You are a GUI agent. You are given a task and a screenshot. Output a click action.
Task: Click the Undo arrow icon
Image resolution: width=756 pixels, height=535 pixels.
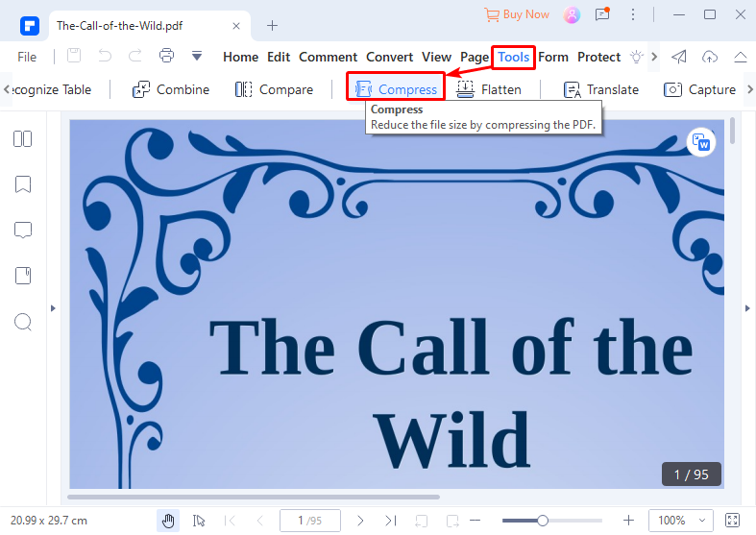point(105,56)
